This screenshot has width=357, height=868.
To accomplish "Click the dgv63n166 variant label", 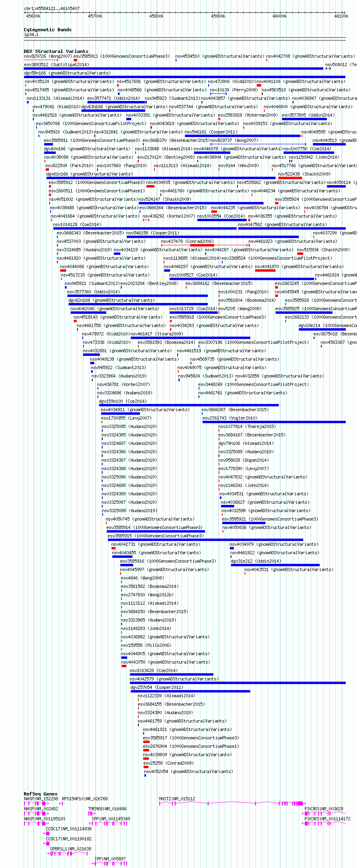I will pos(124,107).
